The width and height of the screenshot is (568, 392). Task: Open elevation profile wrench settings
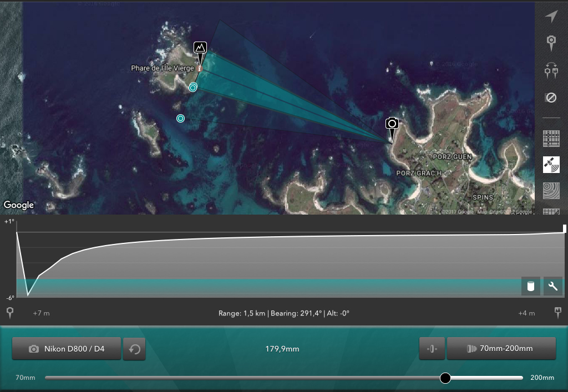point(553,286)
